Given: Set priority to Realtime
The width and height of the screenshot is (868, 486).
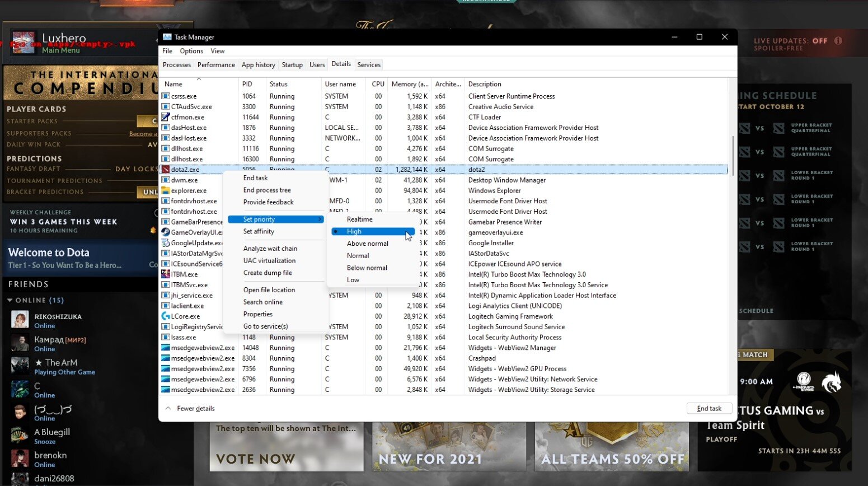Looking at the screenshot, I should (x=359, y=219).
